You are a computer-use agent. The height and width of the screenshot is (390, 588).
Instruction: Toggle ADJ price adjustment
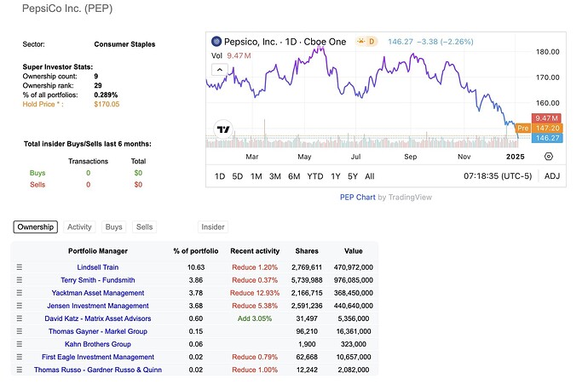552,175
